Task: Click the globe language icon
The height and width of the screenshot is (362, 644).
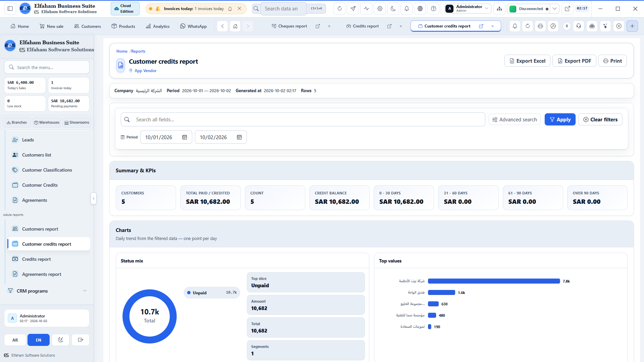Action: tap(420, 9)
